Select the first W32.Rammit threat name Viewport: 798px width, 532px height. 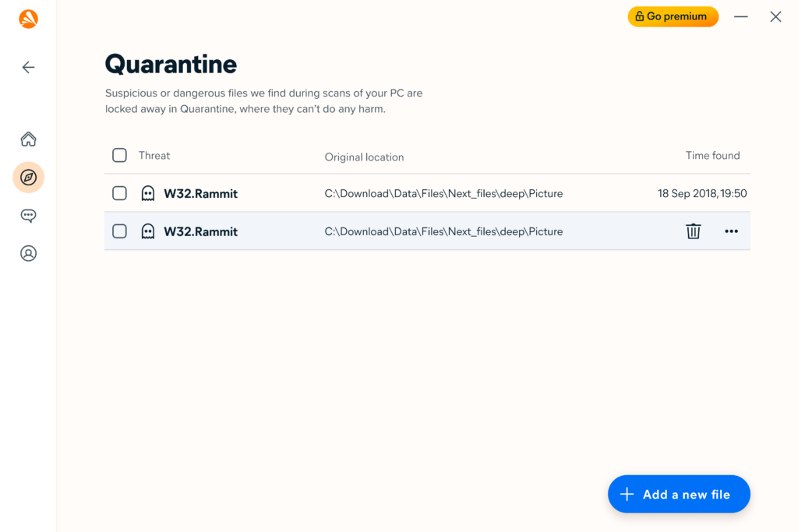coord(200,194)
